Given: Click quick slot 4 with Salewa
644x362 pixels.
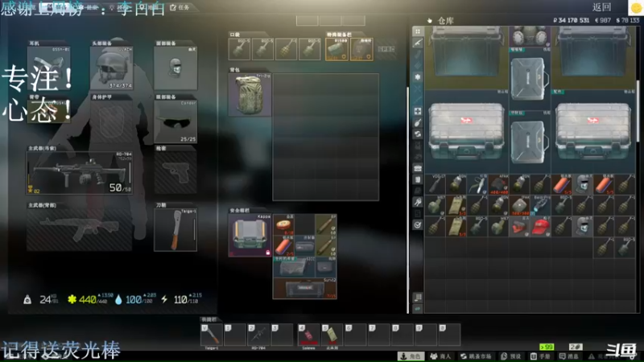Looking at the screenshot, I should [309, 335].
